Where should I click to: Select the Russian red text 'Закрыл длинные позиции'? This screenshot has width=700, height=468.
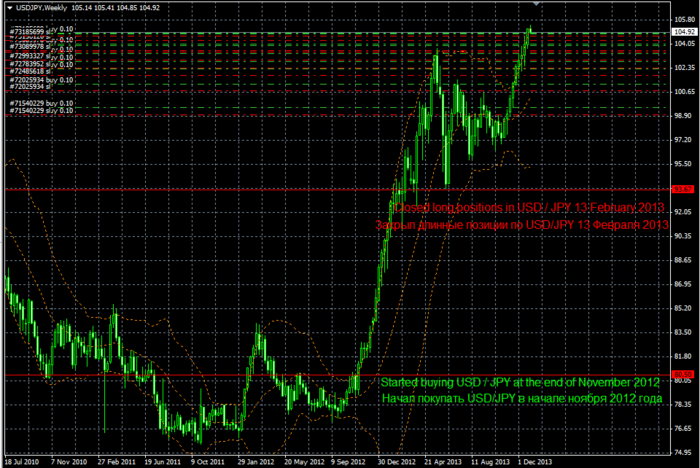click(448, 225)
